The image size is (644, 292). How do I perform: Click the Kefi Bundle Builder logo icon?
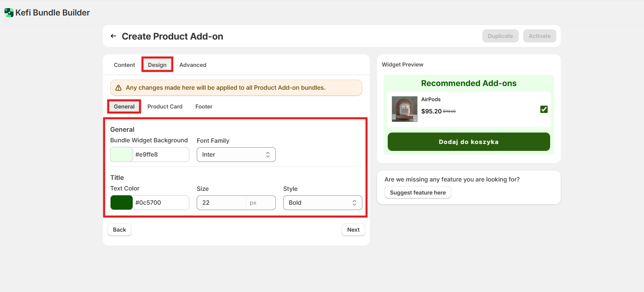click(9, 13)
